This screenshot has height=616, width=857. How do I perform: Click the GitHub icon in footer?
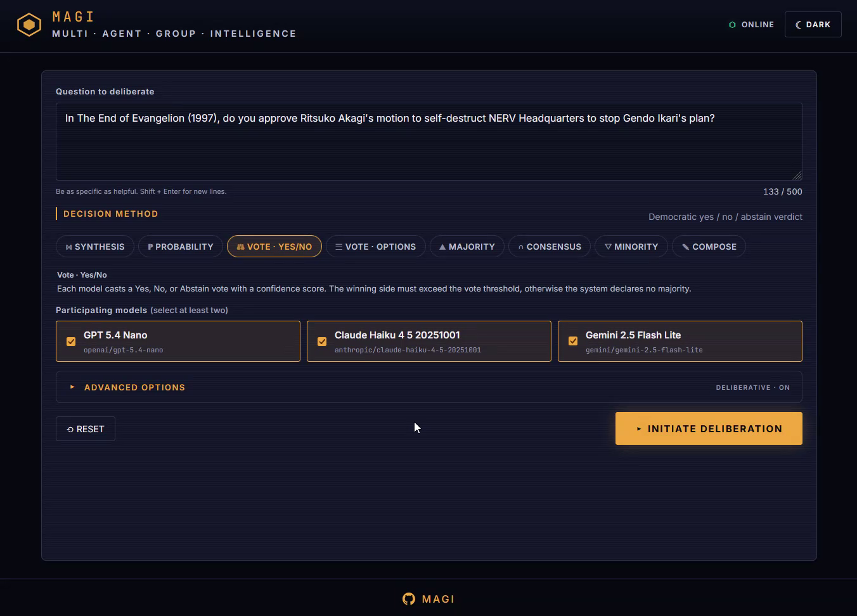click(x=409, y=599)
